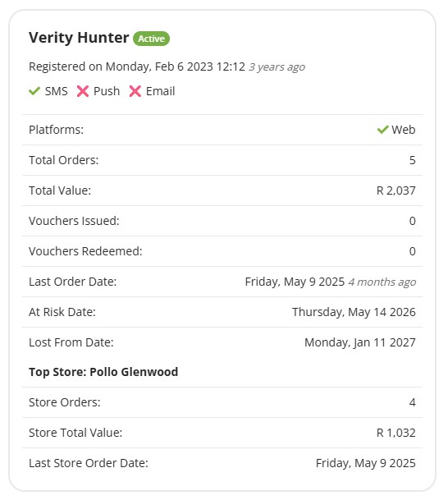Screen dimensions: 448x500
Task: Click the green checkmark next to Web
Action: click(x=382, y=130)
